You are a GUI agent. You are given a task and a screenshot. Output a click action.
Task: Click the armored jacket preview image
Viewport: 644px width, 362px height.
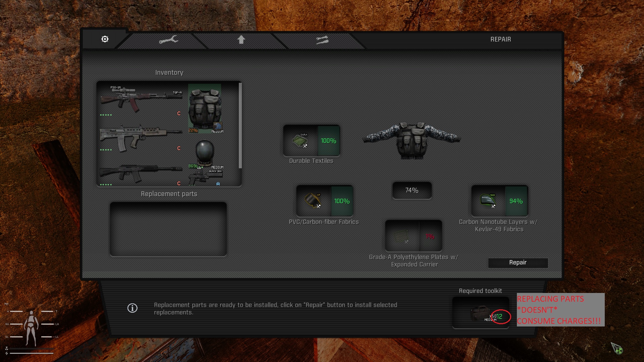pyautogui.click(x=412, y=140)
